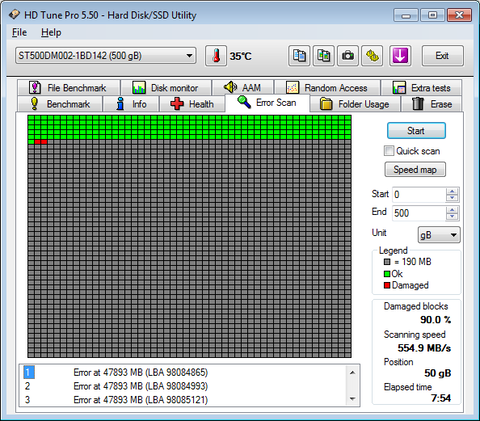This screenshot has height=421, width=480.
Task: Minimize the HD Tune Pro window
Action: [x=406, y=15]
